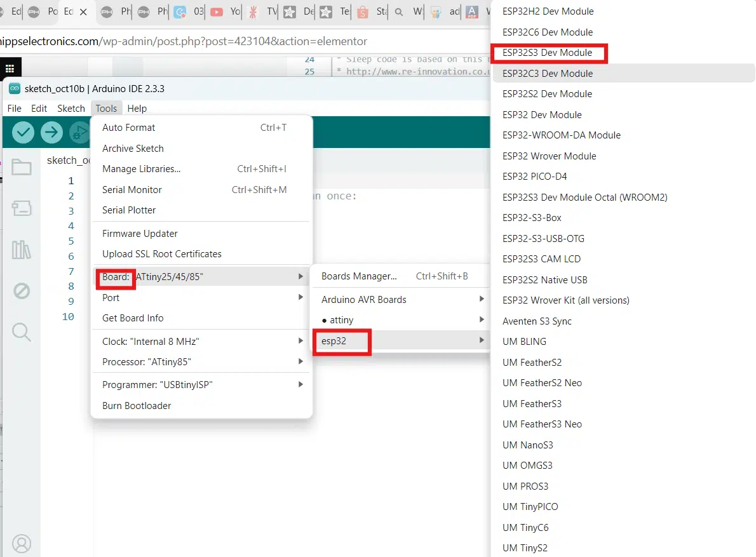Image resolution: width=756 pixels, height=557 pixels.
Task: Expand the attiny boards submenu
Action: coord(401,320)
